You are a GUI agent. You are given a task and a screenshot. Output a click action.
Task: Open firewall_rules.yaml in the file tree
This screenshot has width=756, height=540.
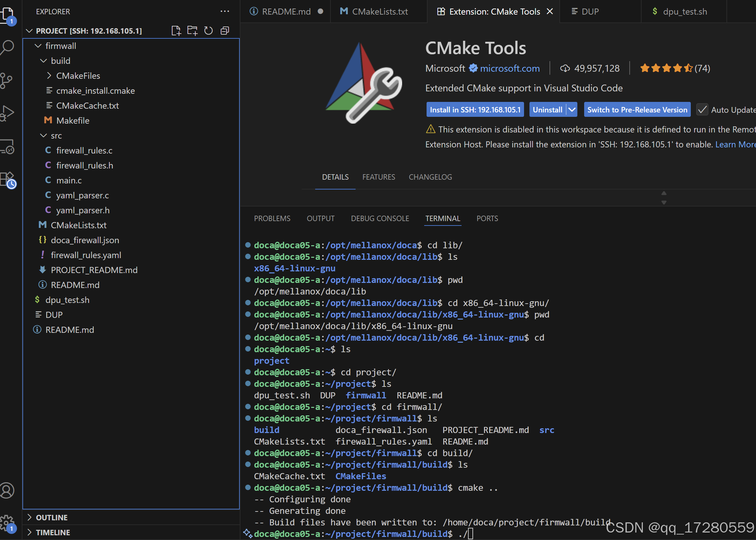[x=131, y=255]
